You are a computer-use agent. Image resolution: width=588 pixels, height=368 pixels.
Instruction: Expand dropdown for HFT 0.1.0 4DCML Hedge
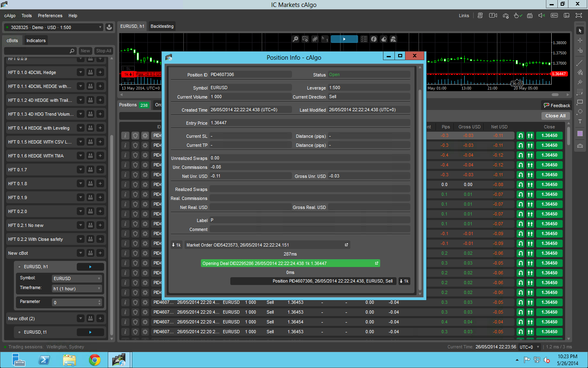pos(80,72)
